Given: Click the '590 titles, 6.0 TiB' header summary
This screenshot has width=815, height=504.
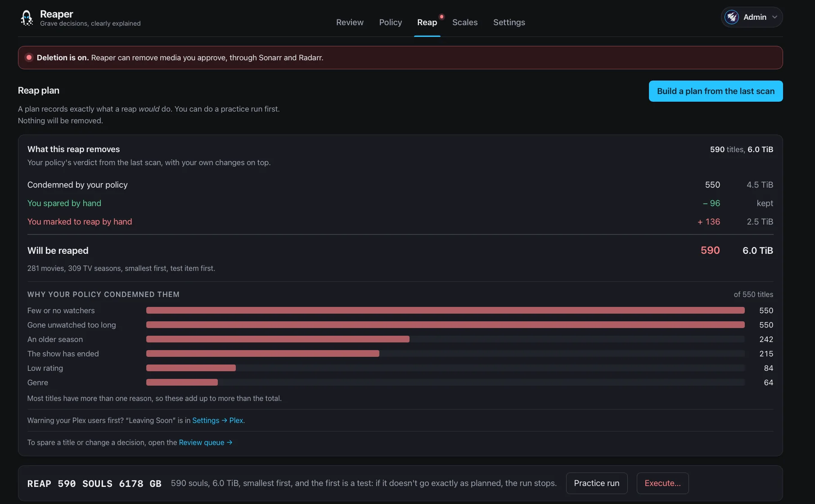Looking at the screenshot, I should [742, 149].
